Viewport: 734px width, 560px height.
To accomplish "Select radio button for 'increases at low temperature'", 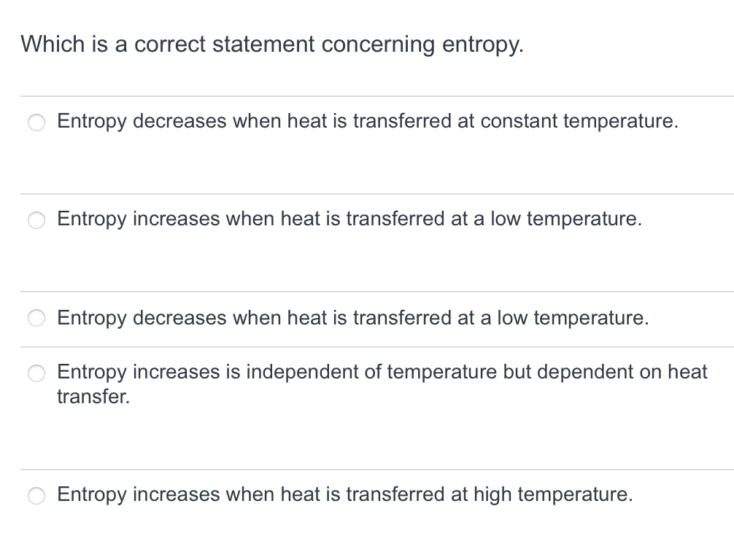I will [x=36, y=220].
